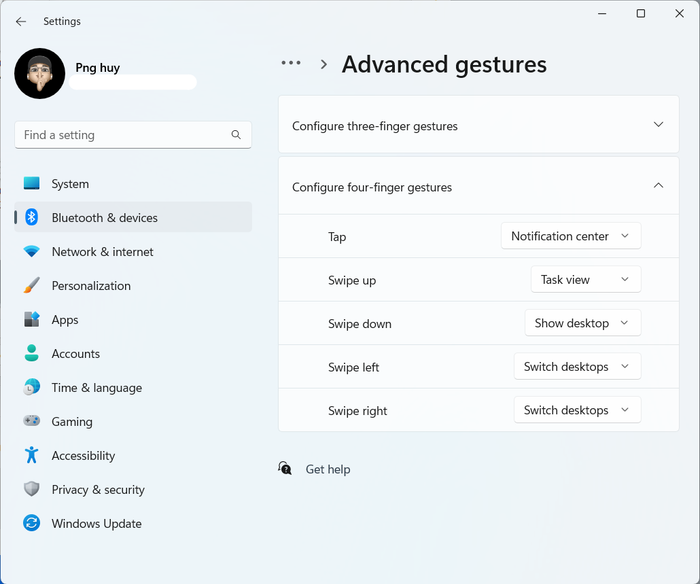Click the System monitor icon
Viewport: 700px width, 584px height.
coord(32,183)
